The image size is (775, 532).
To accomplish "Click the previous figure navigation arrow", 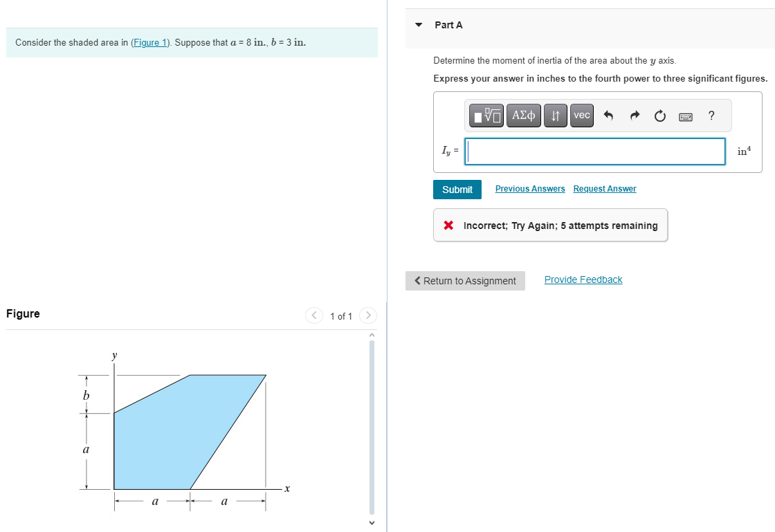I will pos(313,315).
